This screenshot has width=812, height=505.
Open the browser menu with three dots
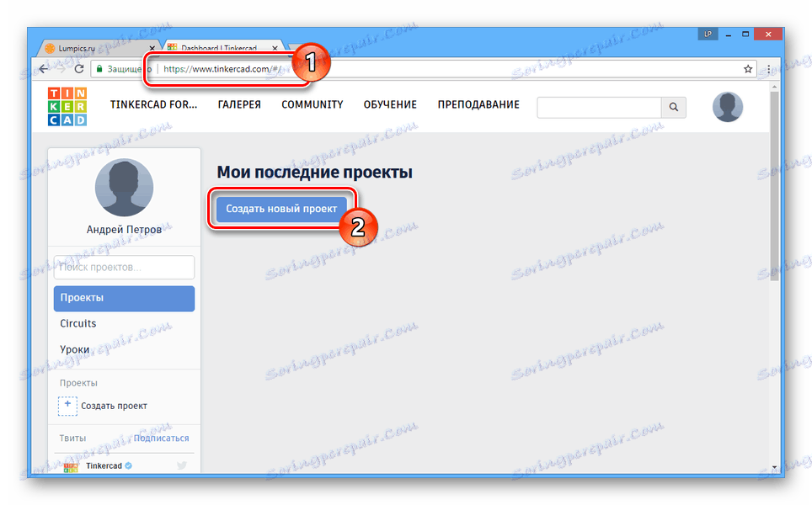(768, 69)
